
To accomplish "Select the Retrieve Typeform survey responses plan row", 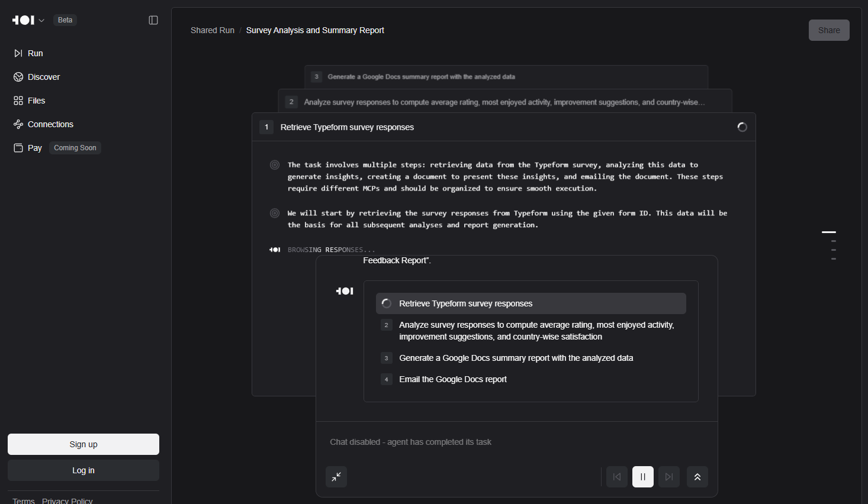I will click(x=531, y=303).
